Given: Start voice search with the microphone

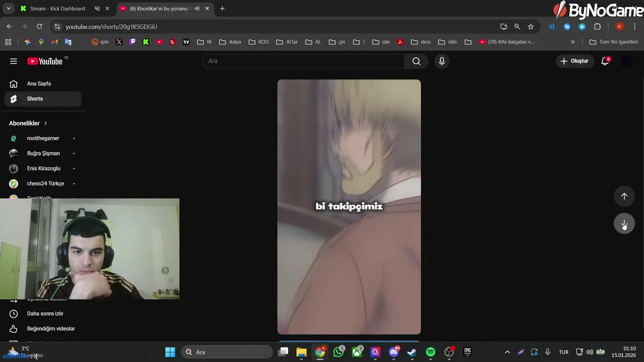Looking at the screenshot, I should pyautogui.click(x=442, y=61).
